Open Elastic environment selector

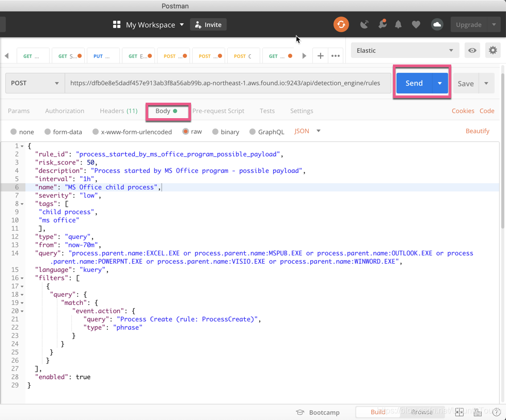point(405,51)
